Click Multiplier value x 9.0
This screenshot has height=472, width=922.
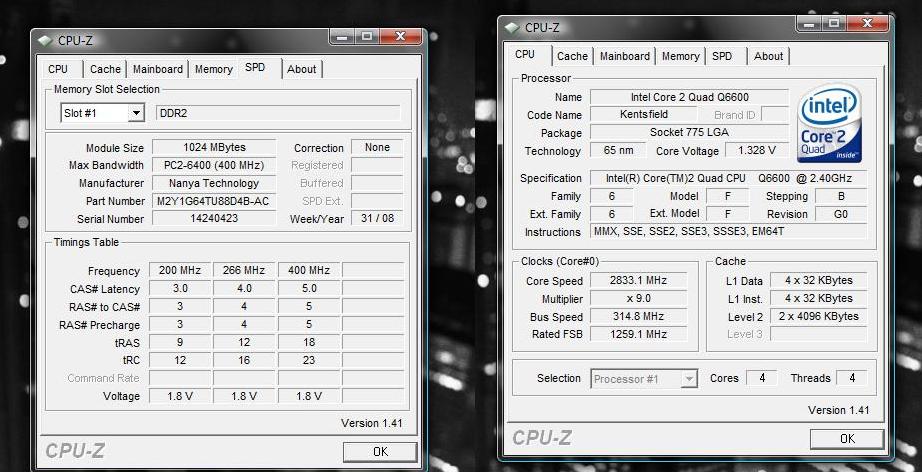point(639,299)
